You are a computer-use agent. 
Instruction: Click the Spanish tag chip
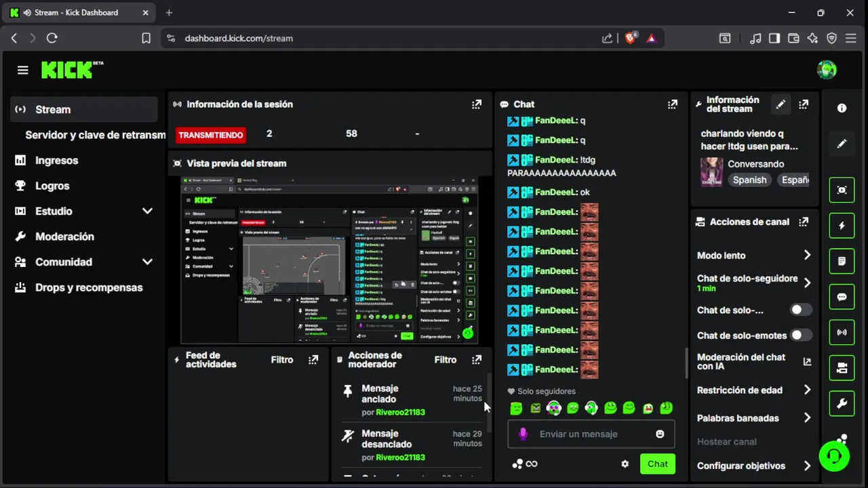coord(749,180)
